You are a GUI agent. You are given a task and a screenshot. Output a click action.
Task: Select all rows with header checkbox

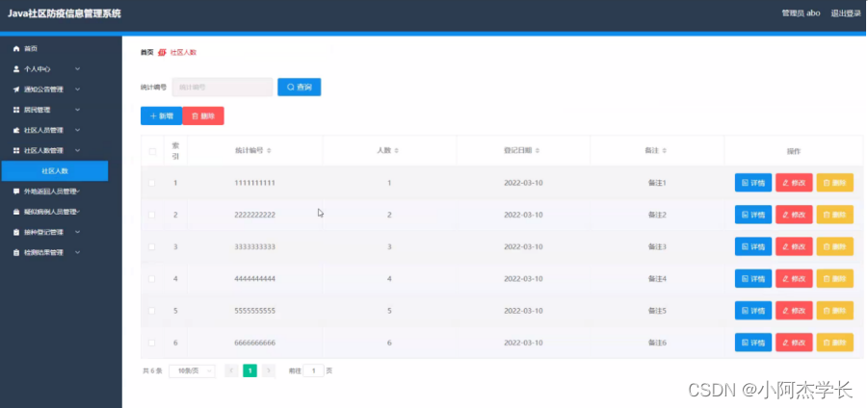coord(152,151)
